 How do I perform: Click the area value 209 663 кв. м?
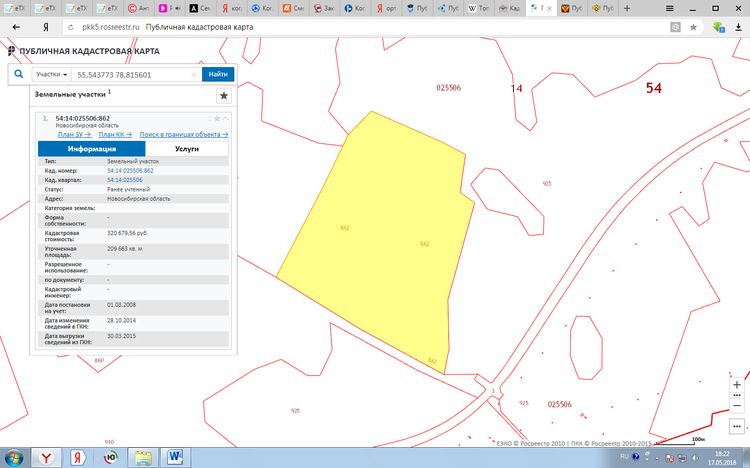[125, 249]
